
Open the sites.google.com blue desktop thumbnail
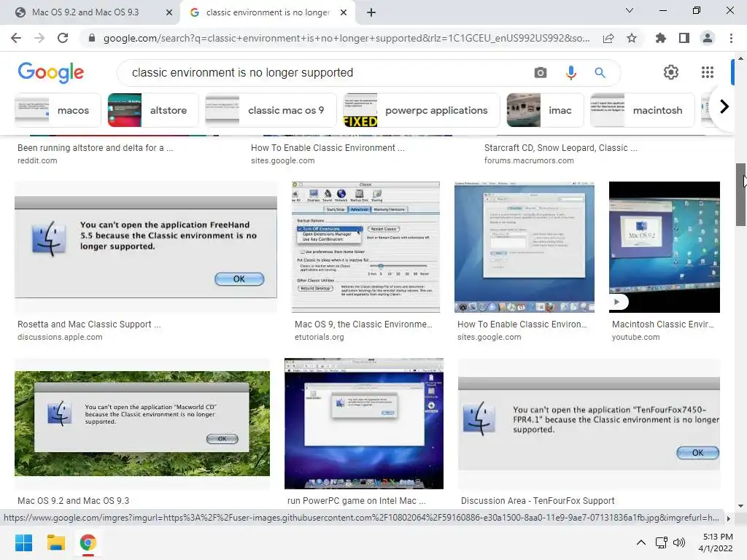(x=524, y=246)
